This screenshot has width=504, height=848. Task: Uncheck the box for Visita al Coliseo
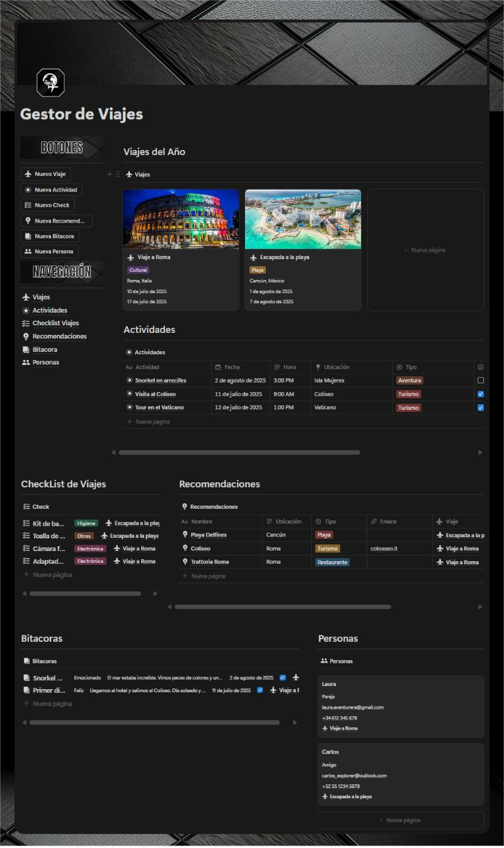(481, 394)
